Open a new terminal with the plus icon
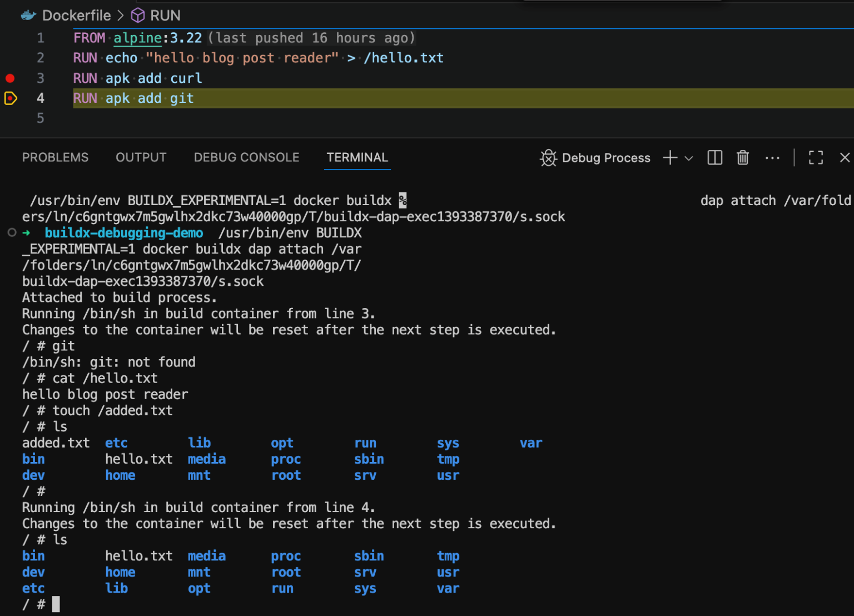The height and width of the screenshot is (616, 854). click(669, 158)
